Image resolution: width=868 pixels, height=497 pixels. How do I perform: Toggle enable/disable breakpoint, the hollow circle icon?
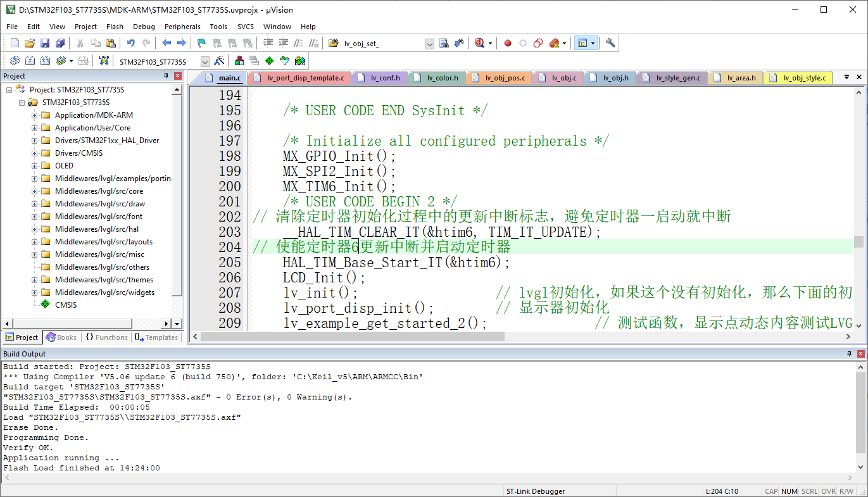(522, 43)
